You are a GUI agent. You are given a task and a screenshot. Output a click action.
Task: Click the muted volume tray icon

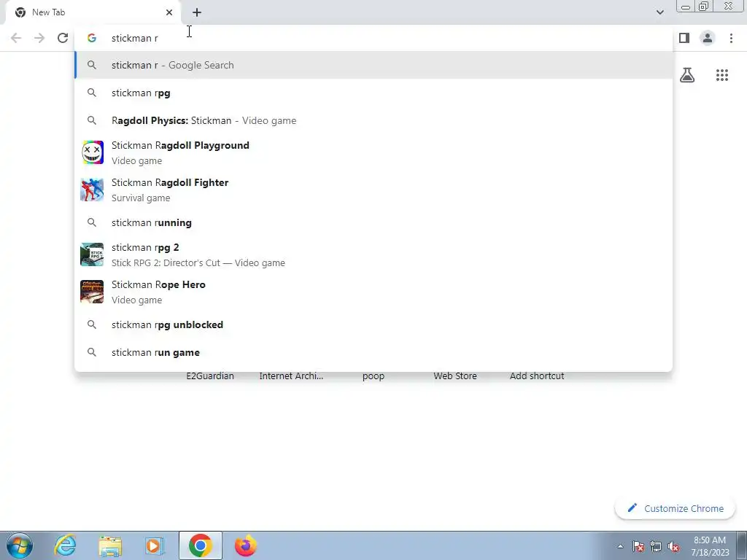point(673,547)
